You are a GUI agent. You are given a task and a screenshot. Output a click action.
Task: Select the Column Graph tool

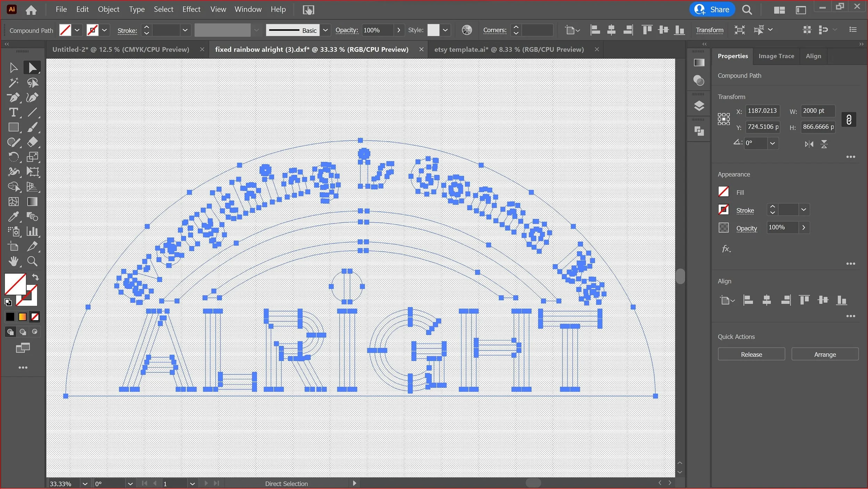(x=32, y=232)
